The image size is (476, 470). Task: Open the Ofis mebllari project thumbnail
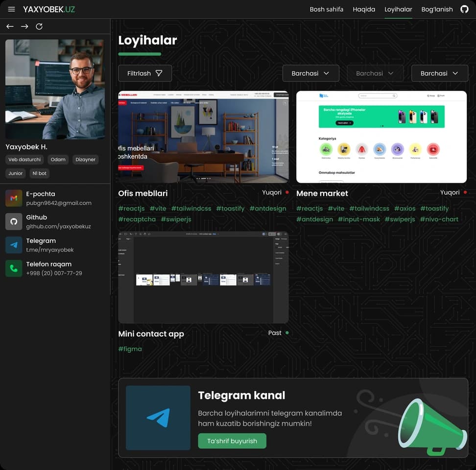coord(203,137)
